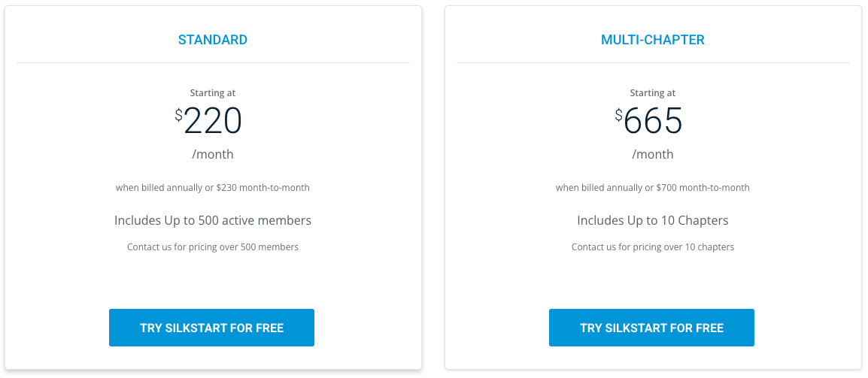This screenshot has height=378, width=868.
Task: Select the STANDARD plan heading
Action: coord(213,40)
